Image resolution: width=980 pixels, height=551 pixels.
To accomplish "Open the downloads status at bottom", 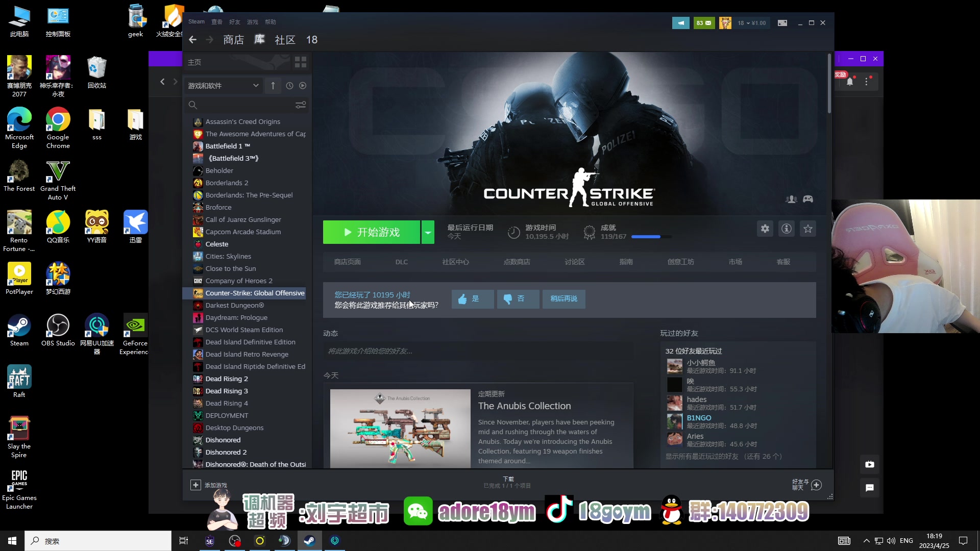I will [507, 482].
